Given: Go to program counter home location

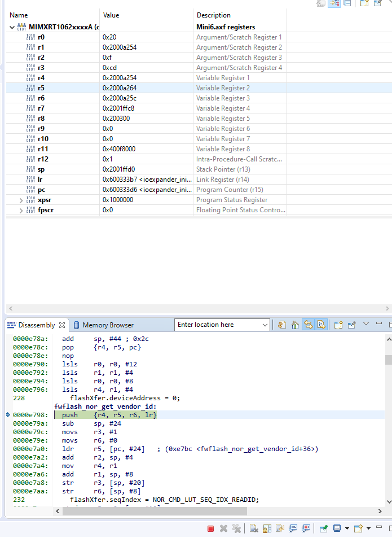Looking at the screenshot, I should 295,325.
